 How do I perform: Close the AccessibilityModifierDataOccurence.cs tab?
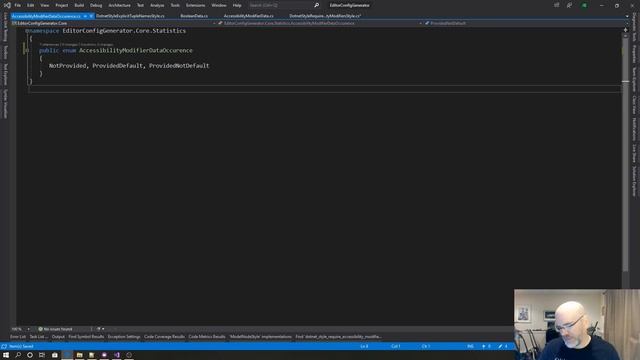91,16
